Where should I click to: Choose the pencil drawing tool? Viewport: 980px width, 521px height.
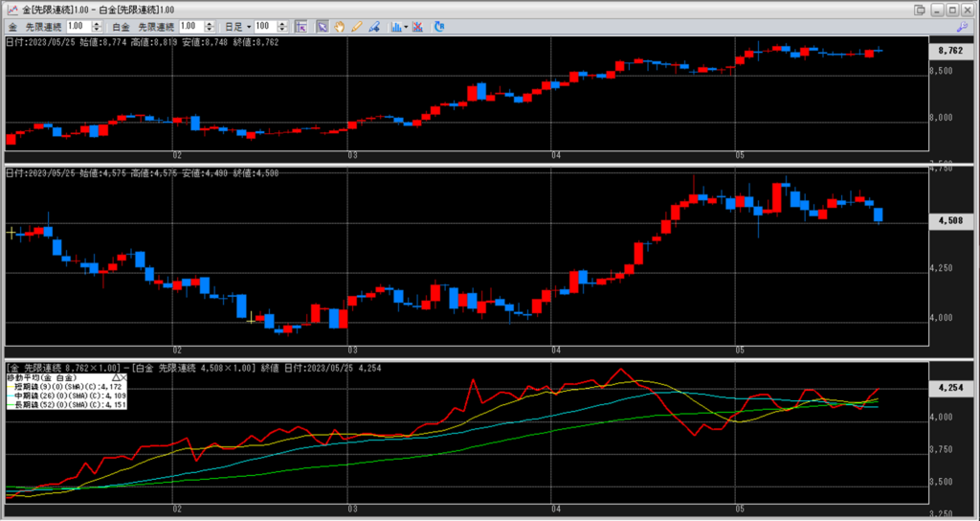357,27
